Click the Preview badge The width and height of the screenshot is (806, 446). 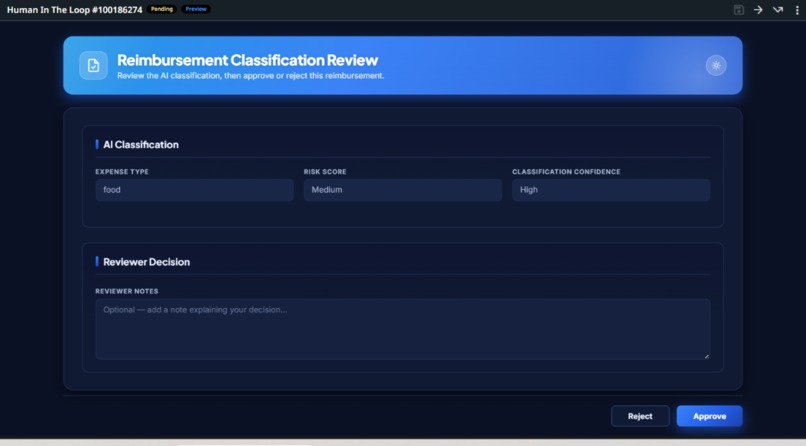coord(196,9)
